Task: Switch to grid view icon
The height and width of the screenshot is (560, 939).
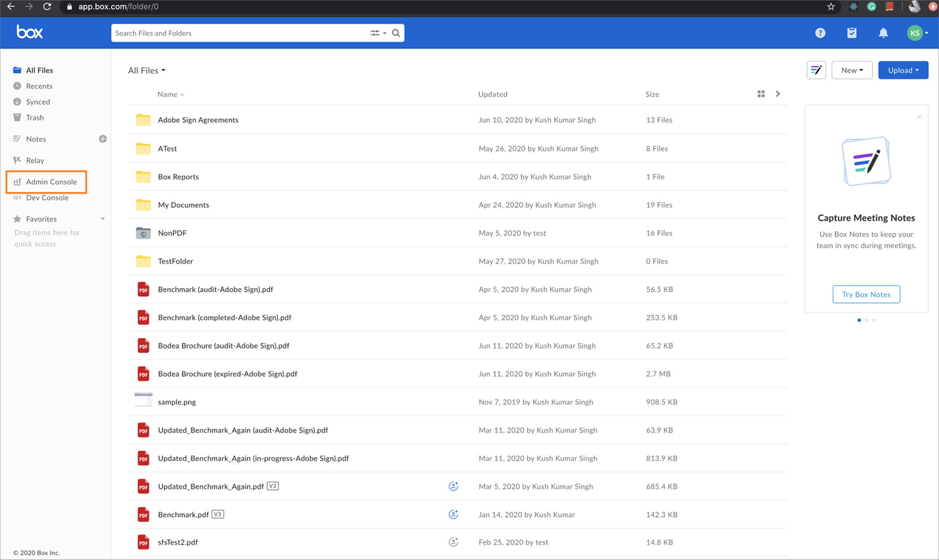Action: tap(761, 94)
